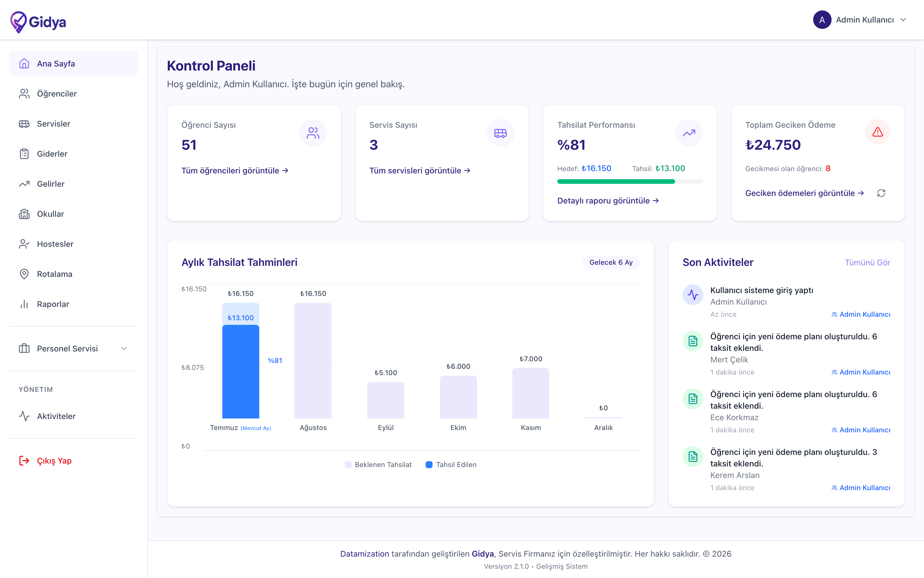The height and width of the screenshot is (578, 924).
Task: Open the Hostesler menu item
Action: coord(73,244)
